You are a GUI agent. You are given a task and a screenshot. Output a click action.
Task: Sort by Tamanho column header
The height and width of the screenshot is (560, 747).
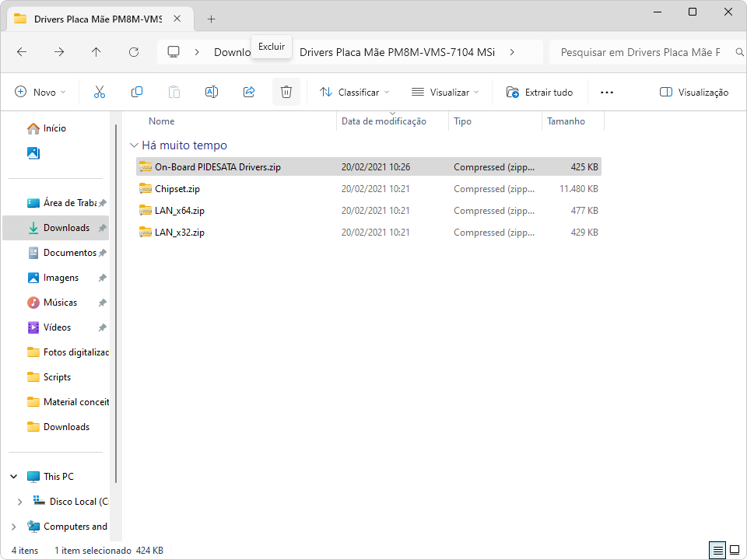click(x=566, y=121)
